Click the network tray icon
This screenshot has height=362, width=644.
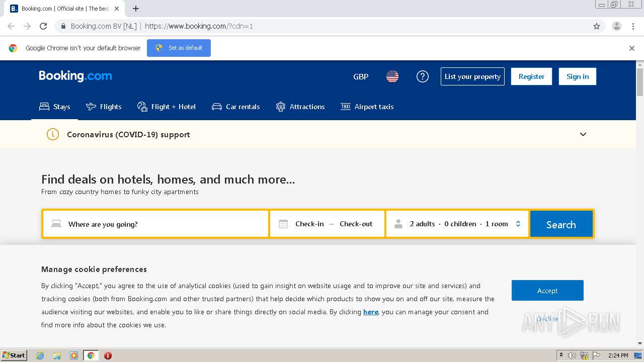point(584,355)
